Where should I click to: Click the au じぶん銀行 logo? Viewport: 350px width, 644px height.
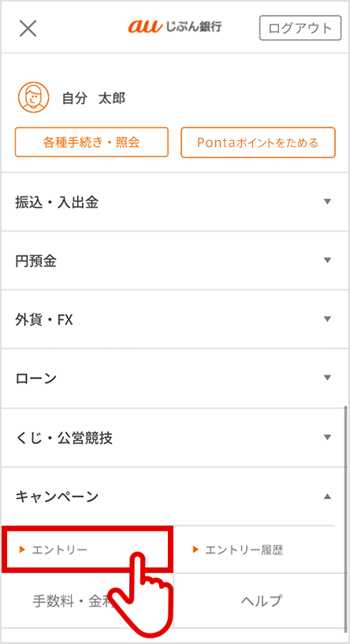175,27
